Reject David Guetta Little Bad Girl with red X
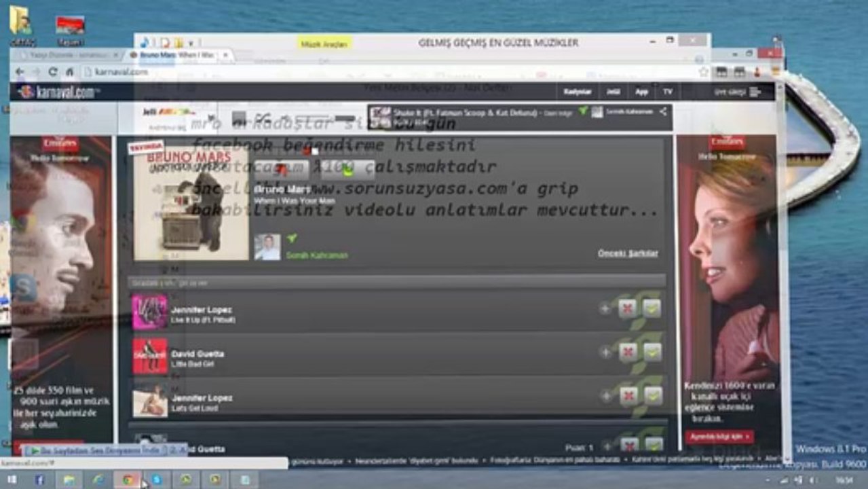This screenshot has width=868, height=489. point(628,352)
